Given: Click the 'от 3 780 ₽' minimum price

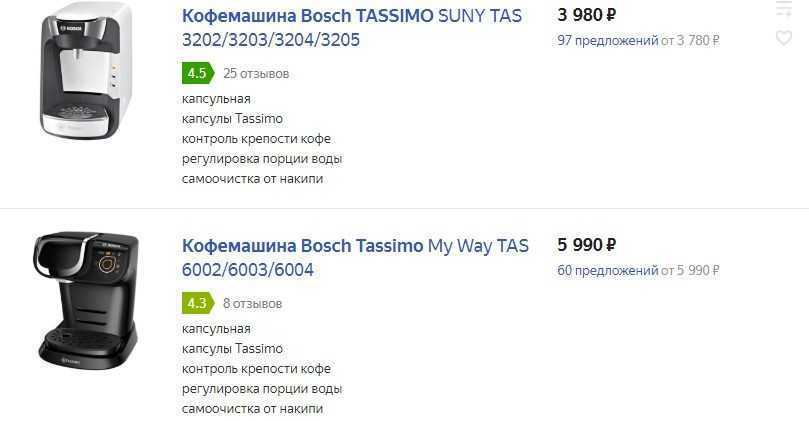Looking at the screenshot, I should click(x=690, y=41).
